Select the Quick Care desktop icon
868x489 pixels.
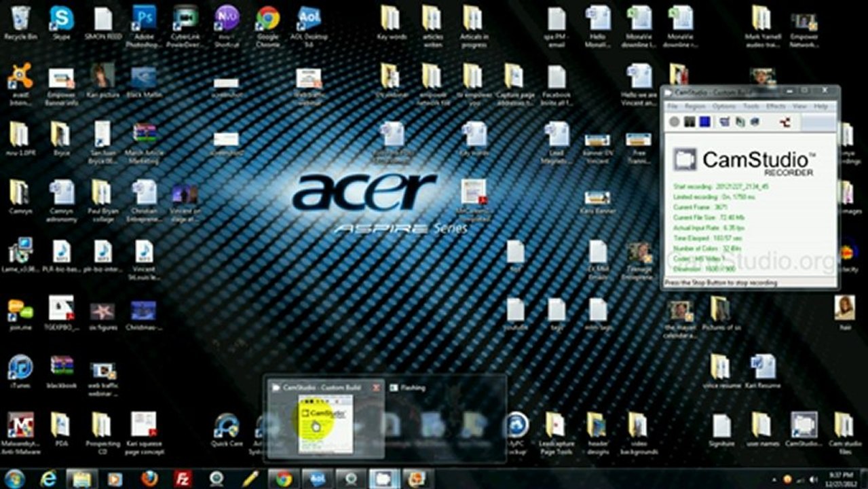click(x=226, y=430)
